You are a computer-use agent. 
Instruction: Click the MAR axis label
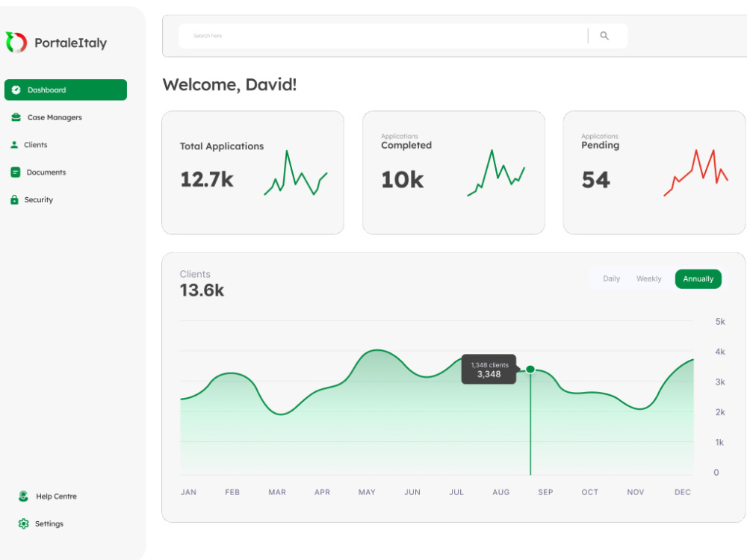point(277,492)
